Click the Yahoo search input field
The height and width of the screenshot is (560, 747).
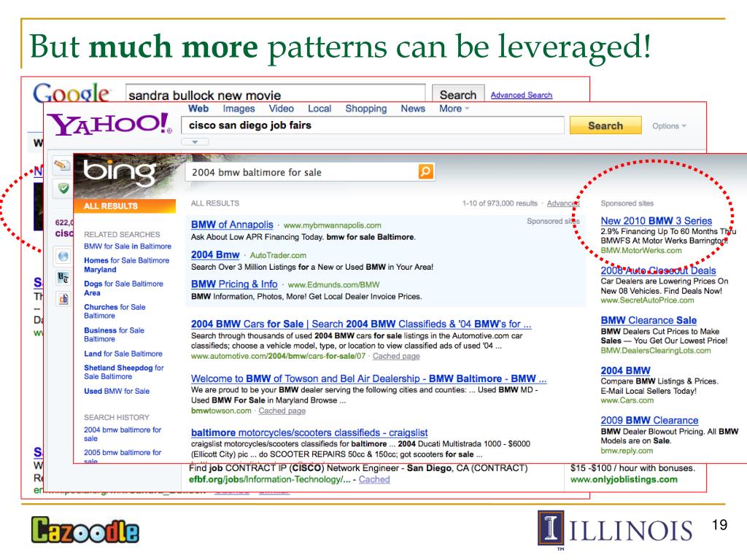(373, 125)
